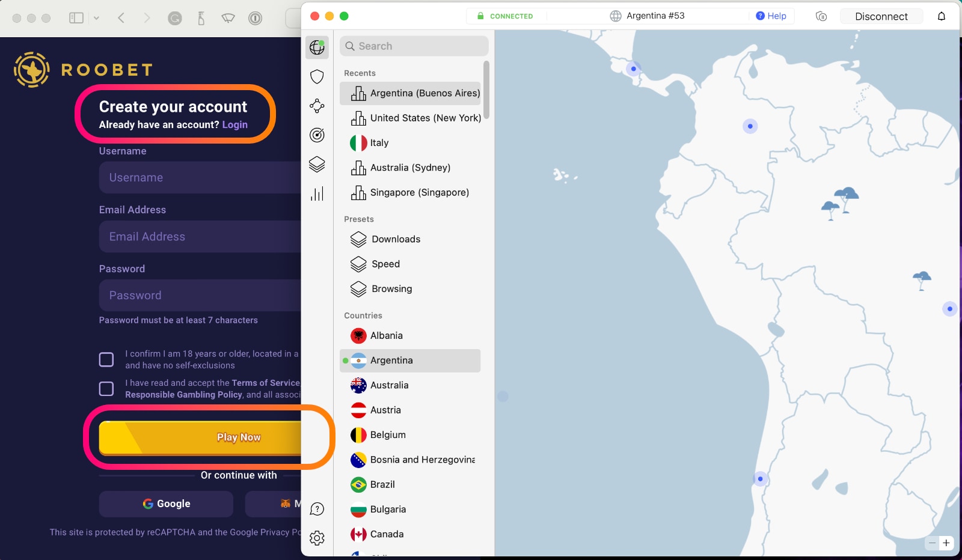Open the Help link in VPN toolbar
Screen dimensions: 962x560
tap(771, 16)
